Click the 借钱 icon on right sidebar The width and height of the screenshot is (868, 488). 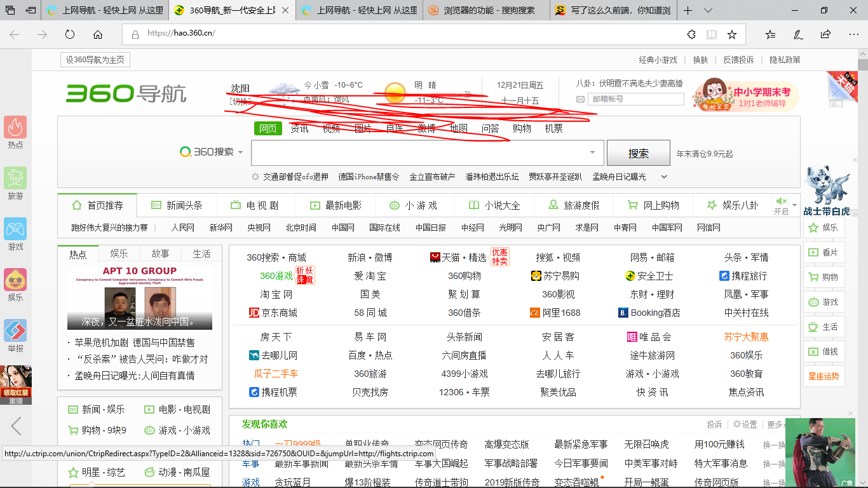(x=813, y=351)
